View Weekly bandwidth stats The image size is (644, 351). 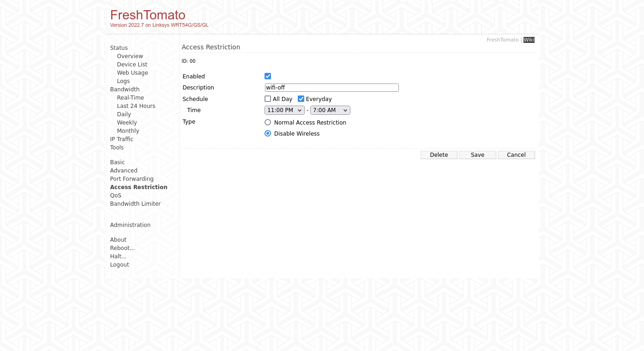pyautogui.click(x=127, y=123)
